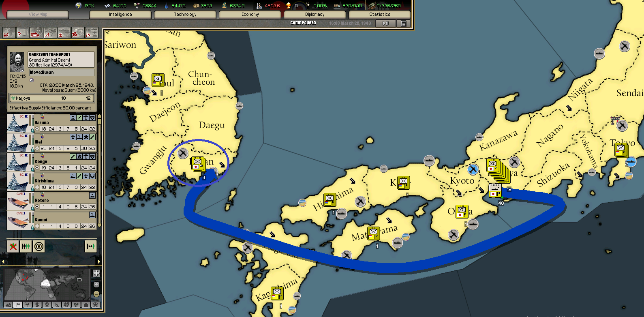Select the infantry unit counter in Hiroshima
Viewport: 644px width, 317px height.
[x=330, y=199]
